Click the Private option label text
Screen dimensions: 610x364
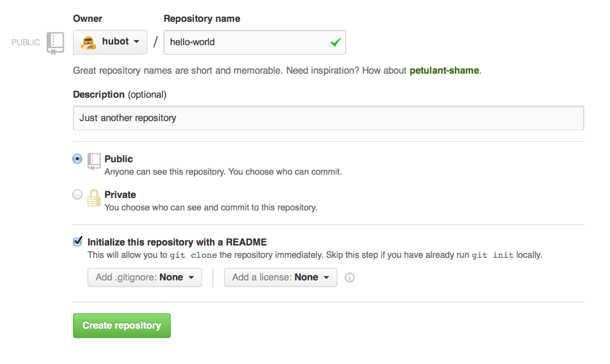(x=120, y=194)
